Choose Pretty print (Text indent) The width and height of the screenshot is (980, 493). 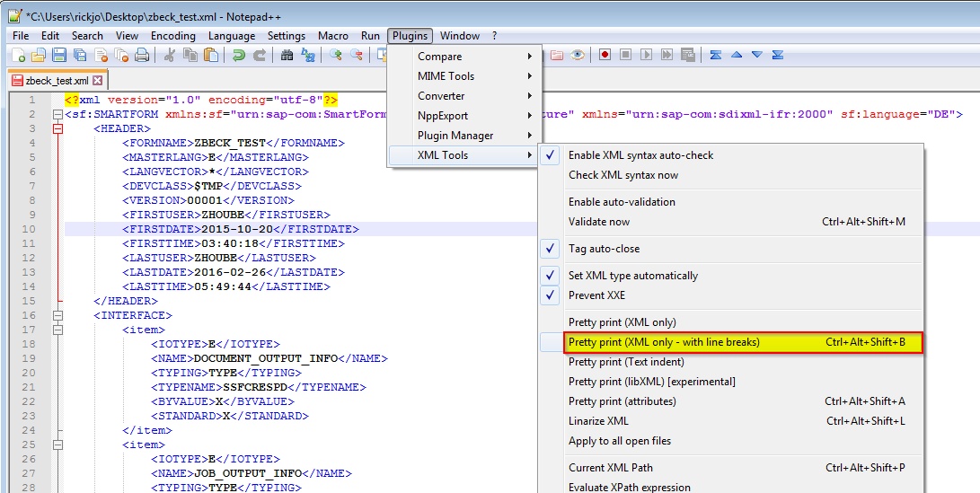coord(731,362)
